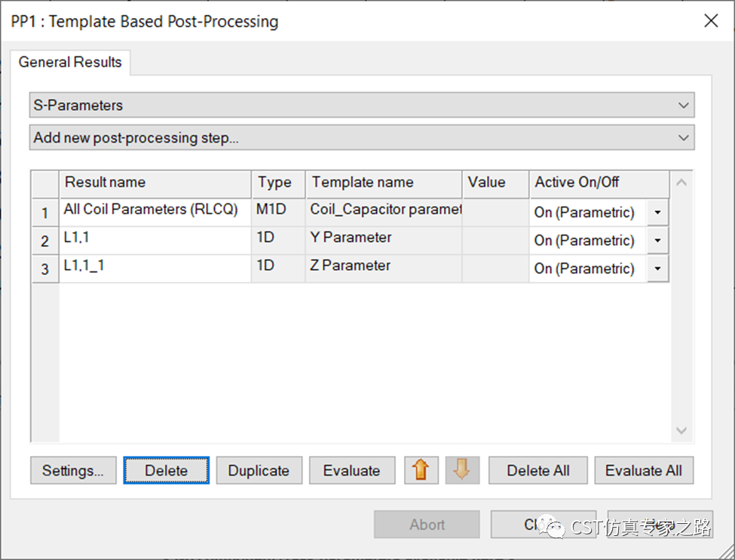
Task: Select the All Coil Parameters (RLCQ) result
Action: pos(151,210)
